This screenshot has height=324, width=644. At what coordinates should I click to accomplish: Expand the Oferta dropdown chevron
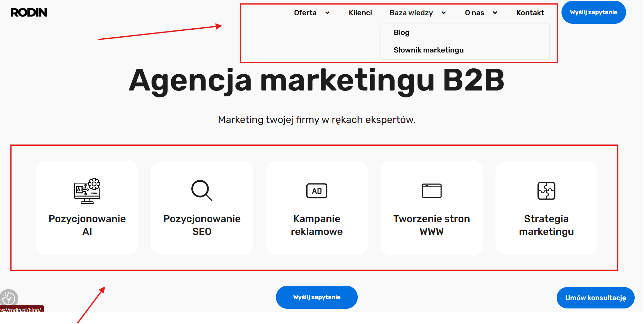[327, 13]
